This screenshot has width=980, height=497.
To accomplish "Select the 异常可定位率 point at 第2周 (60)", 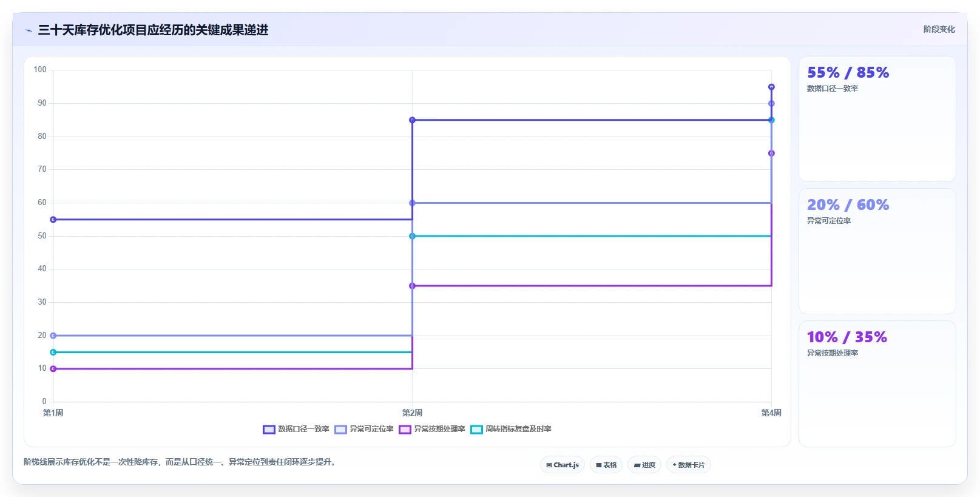I will click(413, 203).
